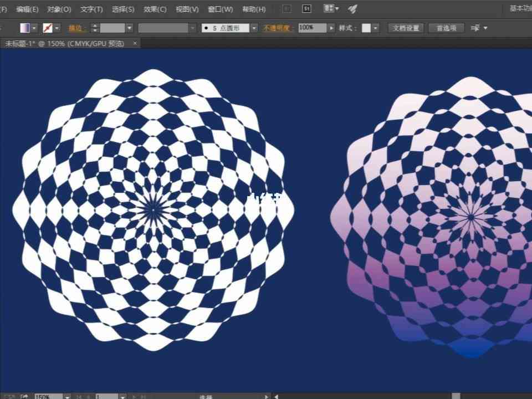Click the orange 不透明度 opacity label

(x=278, y=28)
